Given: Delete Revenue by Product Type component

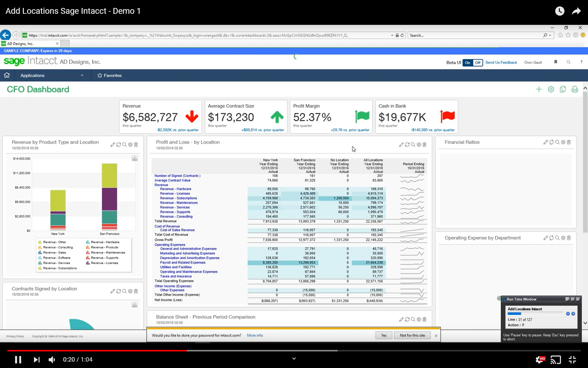Looking at the screenshot, I should tap(136, 145).
